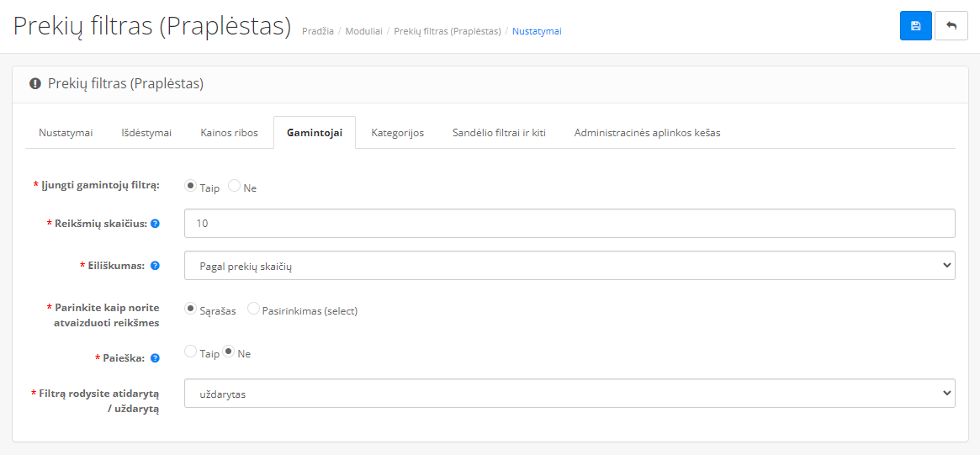The height and width of the screenshot is (455, 980).
Task: Open Administracinės aplinkos kešas tab
Action: pyautogui.click(x=647, y=133)
